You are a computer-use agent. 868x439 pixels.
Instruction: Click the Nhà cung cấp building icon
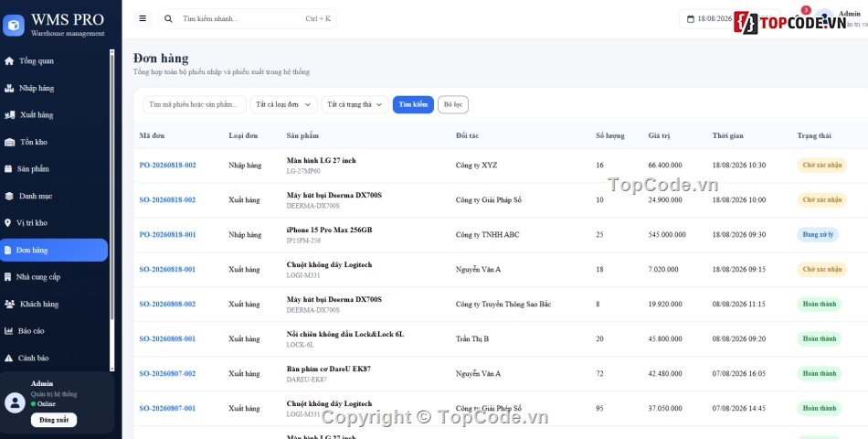click(7, 276)
